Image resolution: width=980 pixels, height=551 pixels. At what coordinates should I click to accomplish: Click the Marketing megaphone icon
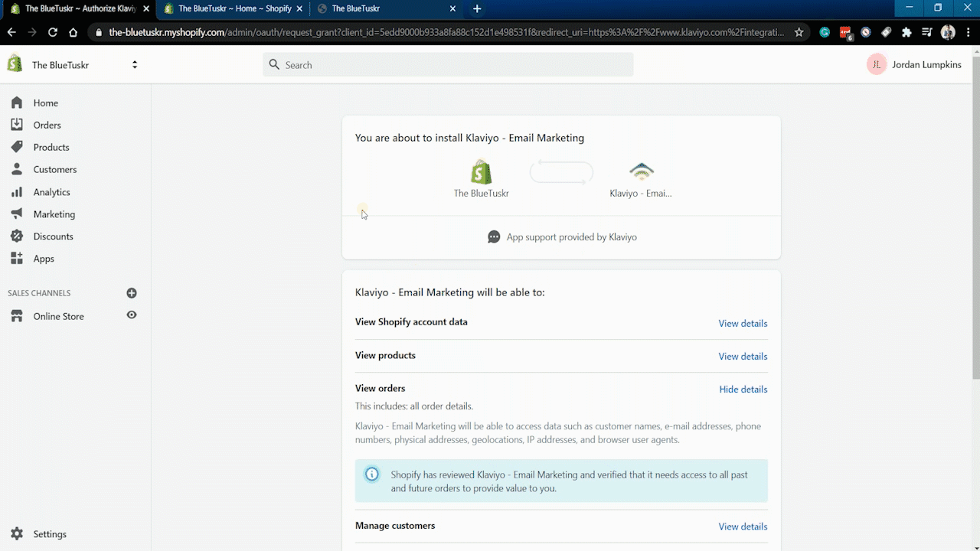coord(17,214)
